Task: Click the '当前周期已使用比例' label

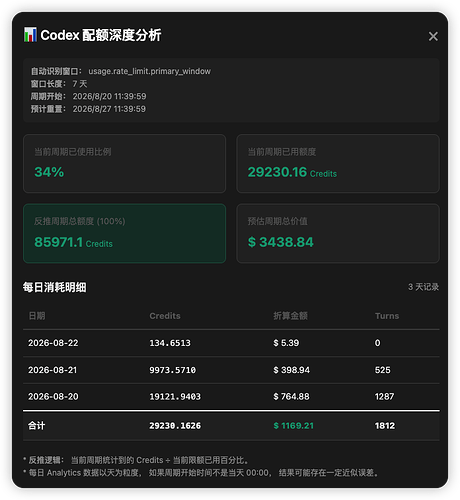Action: [73, 152]
